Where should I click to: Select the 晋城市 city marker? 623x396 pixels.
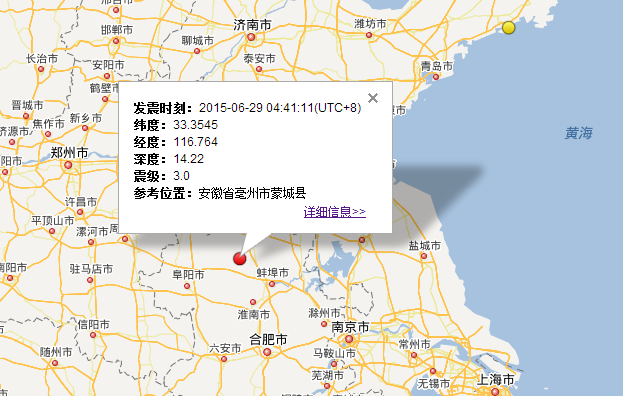click(x=26, y=116)
